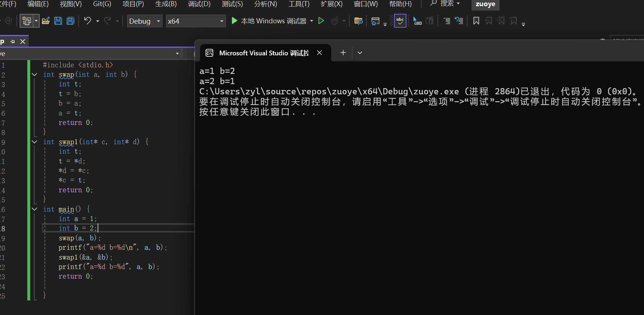Open the Git(G) menu
This screenshot has width=644, height=315.
click(x=102, y=4)
